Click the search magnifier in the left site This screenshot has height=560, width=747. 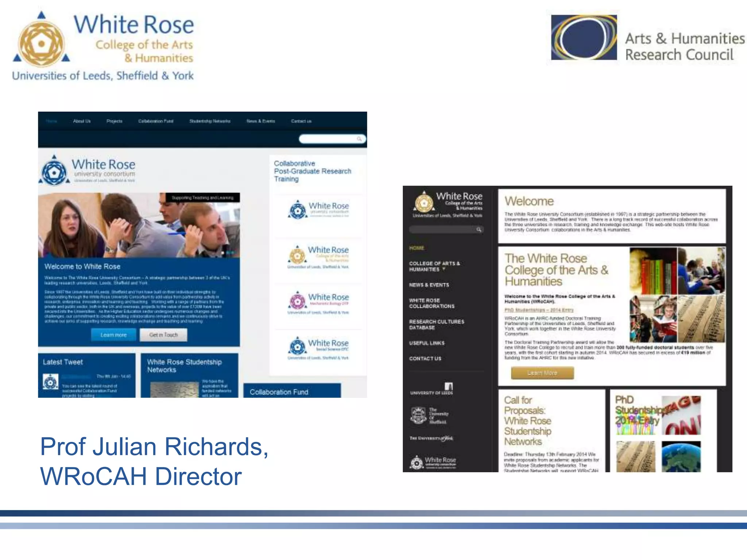[359, 139]
